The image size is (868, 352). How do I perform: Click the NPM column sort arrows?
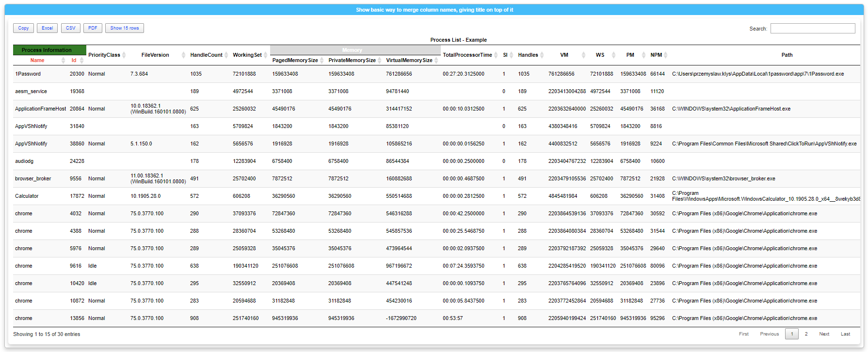[x=666, y=55]
